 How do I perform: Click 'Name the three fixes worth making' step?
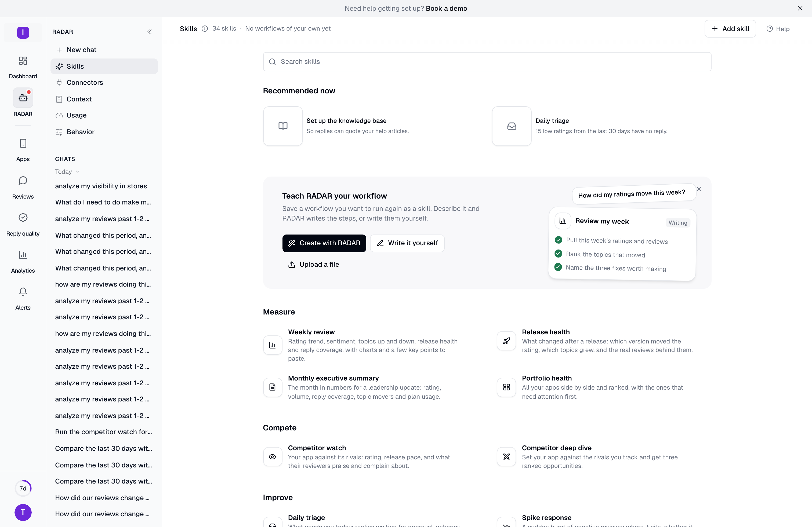pos(615,268)
